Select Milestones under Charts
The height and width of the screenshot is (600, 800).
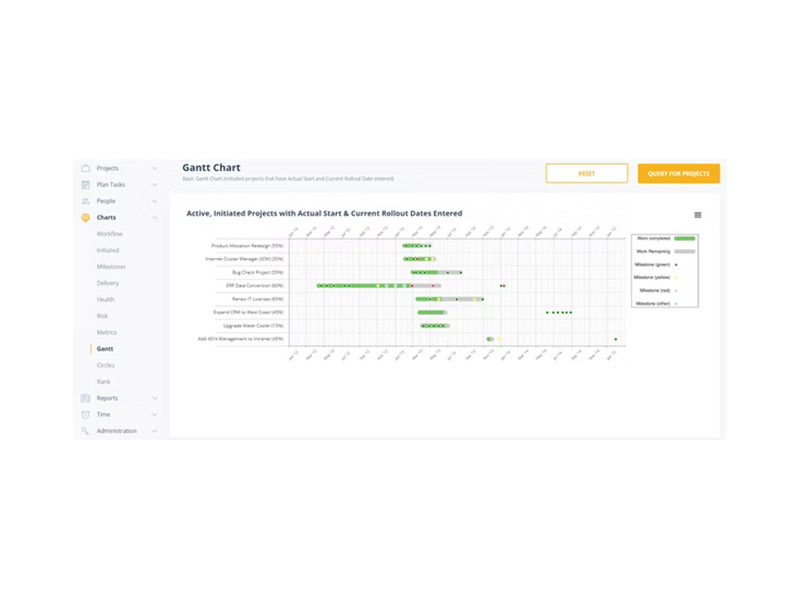pos(111,267)
